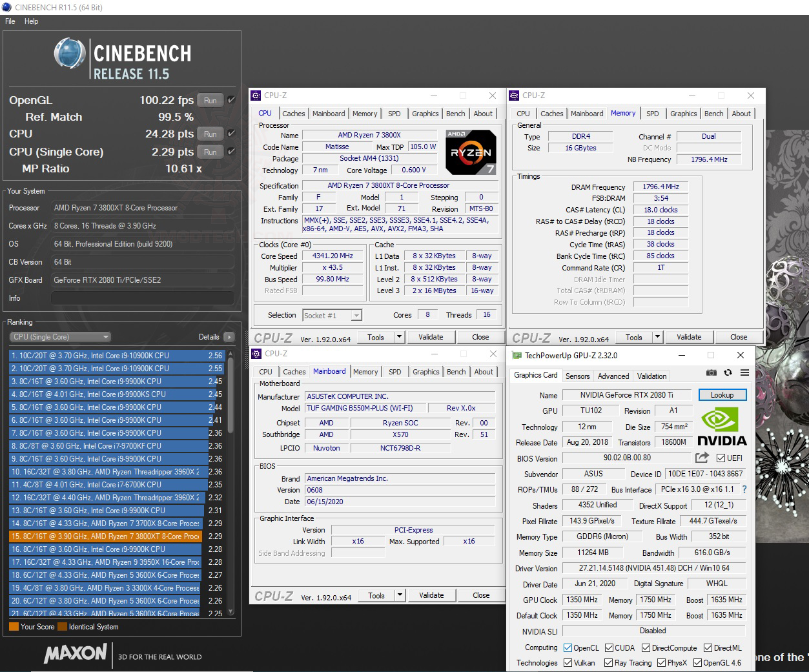
Task: Open Tools dropdown arrow in CPU-Z Mainboard window
Action: tap(400, 595)
